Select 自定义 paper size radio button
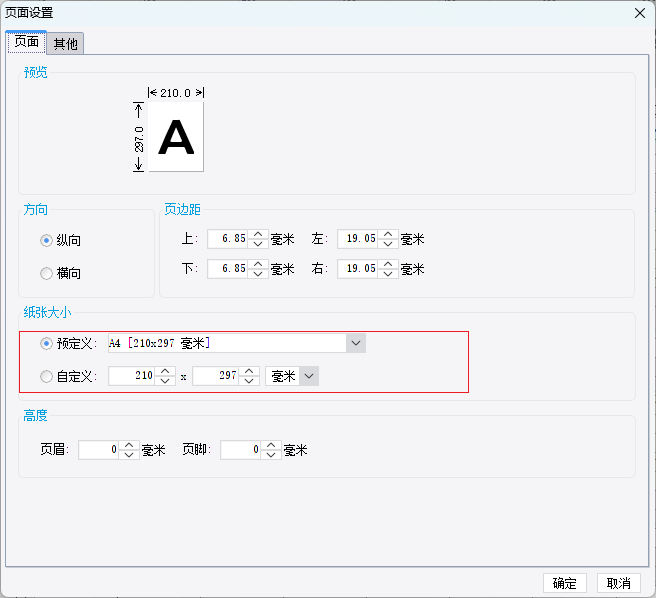Screen dimensions: 656x598 [x=46, y=376]
